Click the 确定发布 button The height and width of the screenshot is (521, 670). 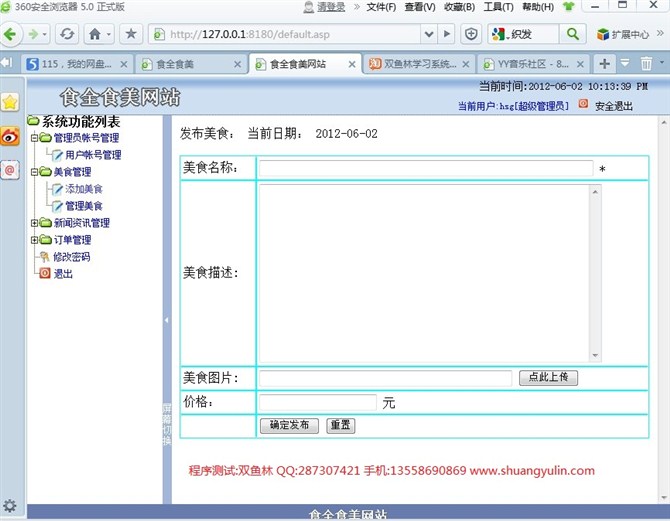(x=290, y=425)
